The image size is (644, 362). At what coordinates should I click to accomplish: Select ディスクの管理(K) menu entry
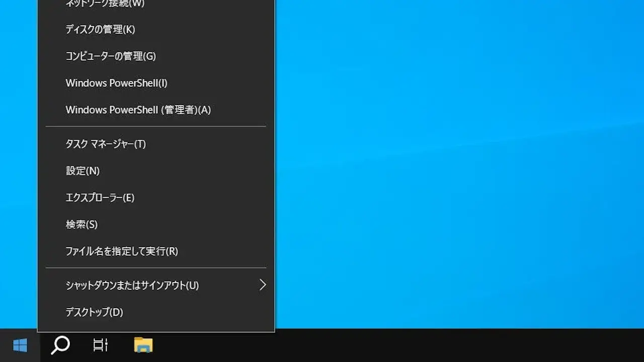[156, 29]
